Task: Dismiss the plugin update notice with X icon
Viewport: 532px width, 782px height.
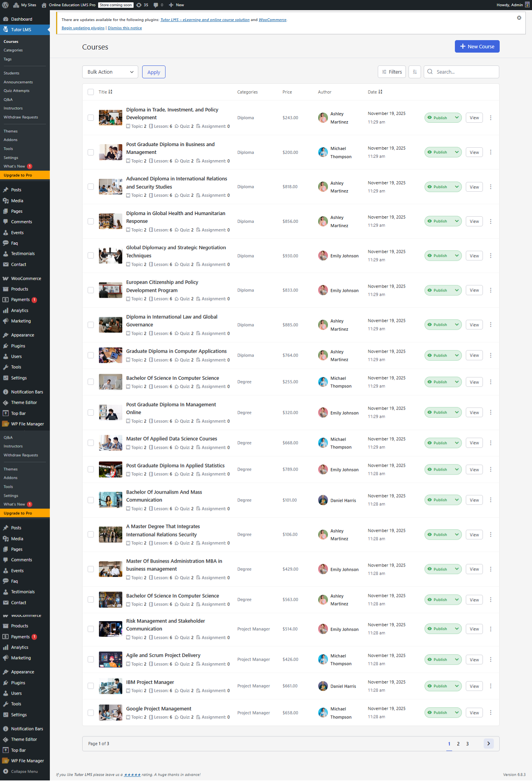Action: pyautogui.click(x=519, y=18)
